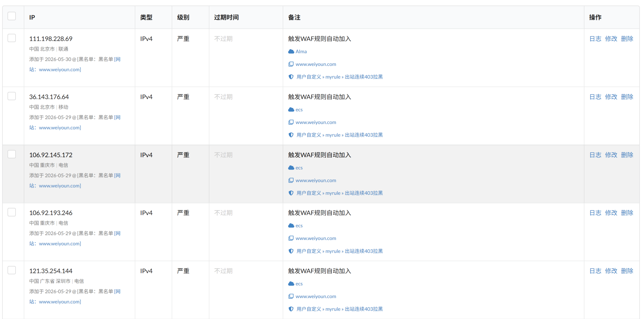Screen dimensions: 644x319
Task: Click the shield icon in 121.35.254.144 row
Action: 291,309
